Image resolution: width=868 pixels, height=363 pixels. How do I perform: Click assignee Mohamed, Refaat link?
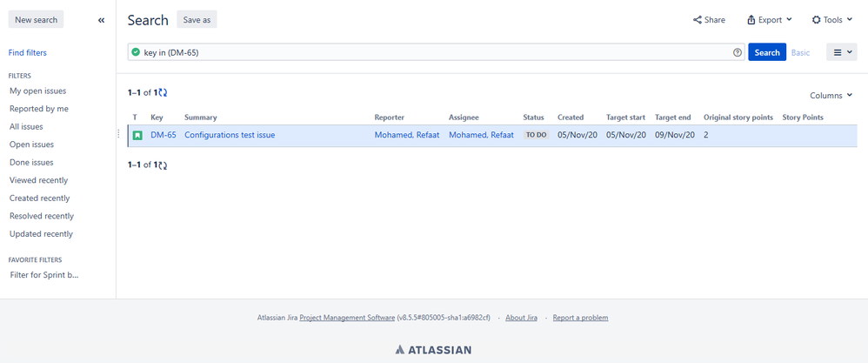coord(481,135)
